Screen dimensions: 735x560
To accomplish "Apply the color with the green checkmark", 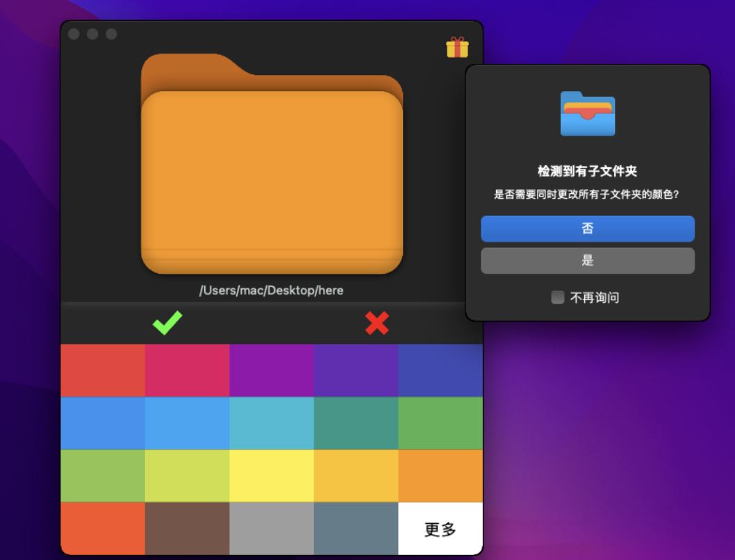I will coord(167,323).
